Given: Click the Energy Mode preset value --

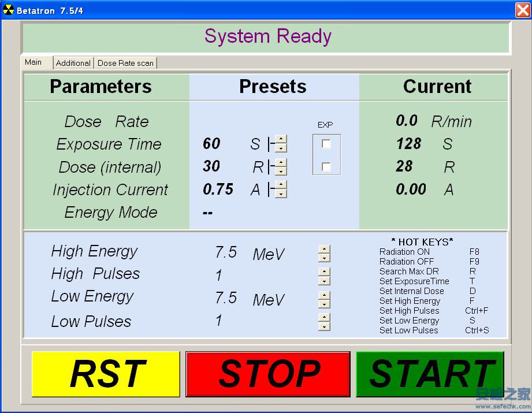Looking at the screenshot, I should [207, 213].
